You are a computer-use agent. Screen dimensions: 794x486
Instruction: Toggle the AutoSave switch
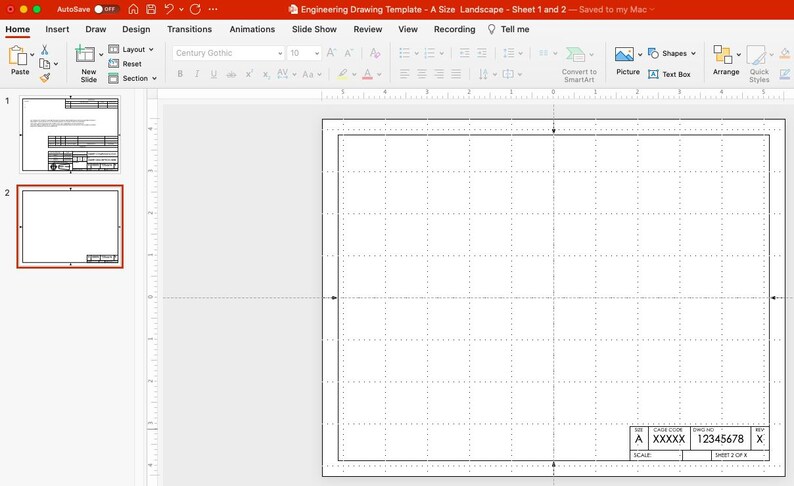pos(106,9)
